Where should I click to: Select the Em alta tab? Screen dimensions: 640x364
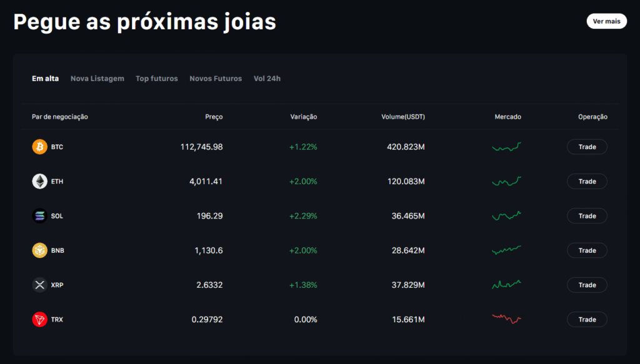pos(45,79)
